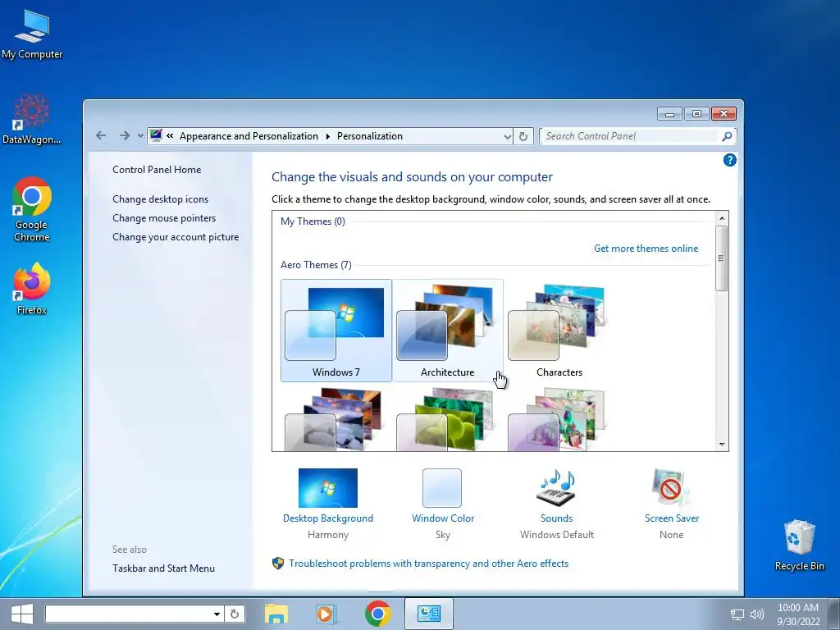Refresh the Personalization page
The image size is (840, 630).
pos(523,136)
